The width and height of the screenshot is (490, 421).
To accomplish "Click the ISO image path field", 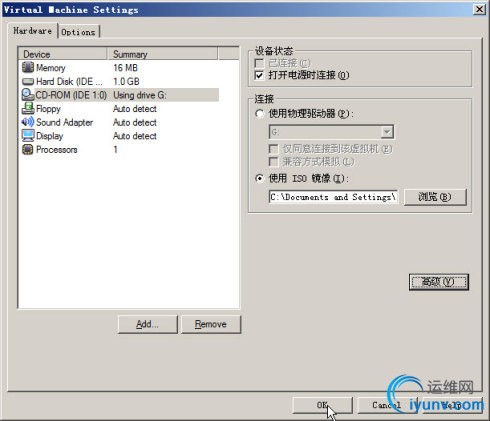I will (x=333, y=197).
